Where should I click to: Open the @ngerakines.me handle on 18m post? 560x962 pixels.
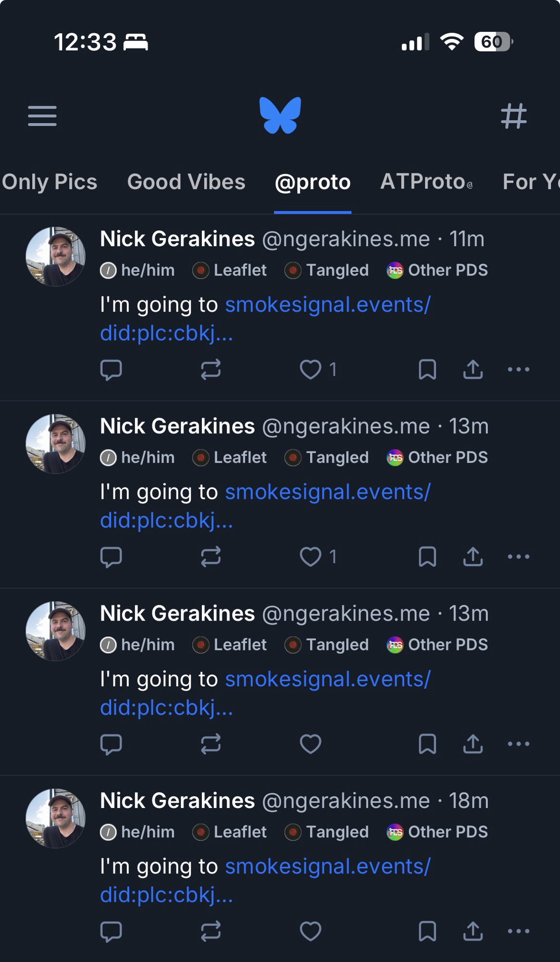pyautogui.click(x=346, y=801)
